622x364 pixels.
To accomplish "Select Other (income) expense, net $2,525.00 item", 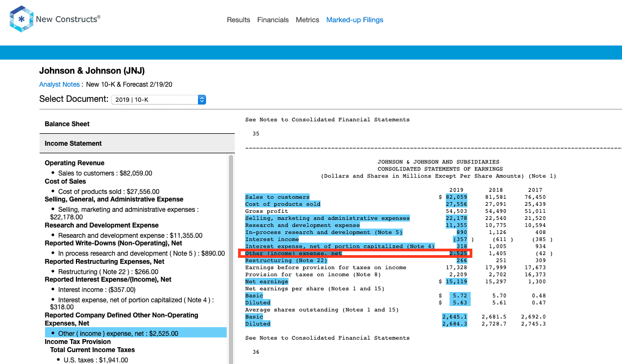I will click(x=136, y=334).
